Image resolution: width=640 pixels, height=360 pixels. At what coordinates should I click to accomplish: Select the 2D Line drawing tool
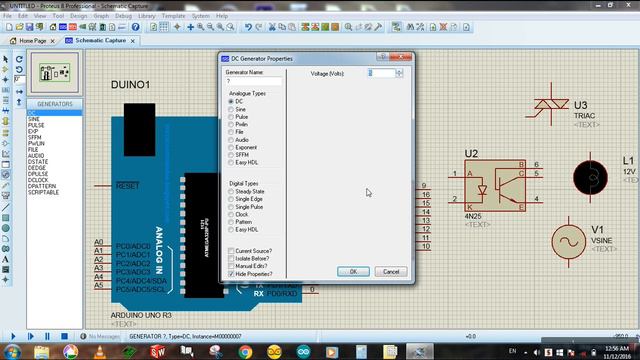(6, 207)
